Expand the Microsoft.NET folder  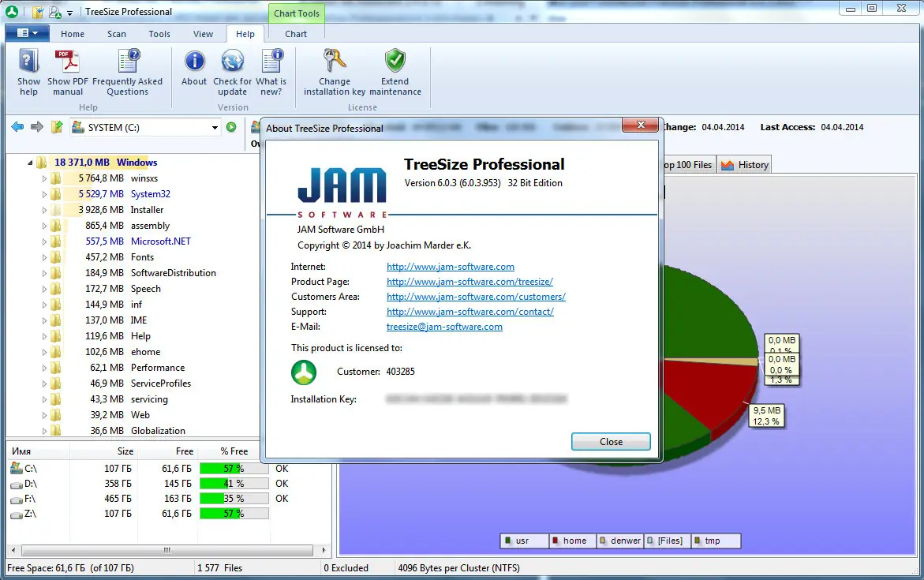[x=44, y=241]
